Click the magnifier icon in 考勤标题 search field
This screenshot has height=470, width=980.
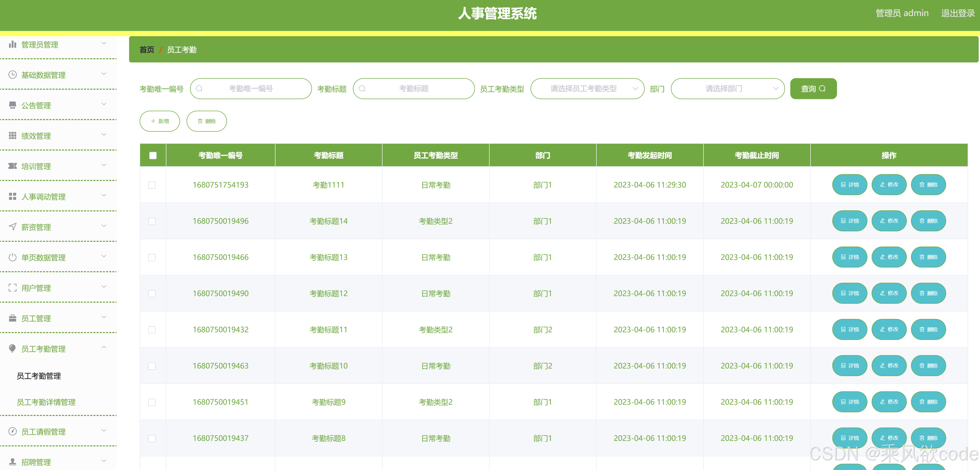[x=362, y=89]
